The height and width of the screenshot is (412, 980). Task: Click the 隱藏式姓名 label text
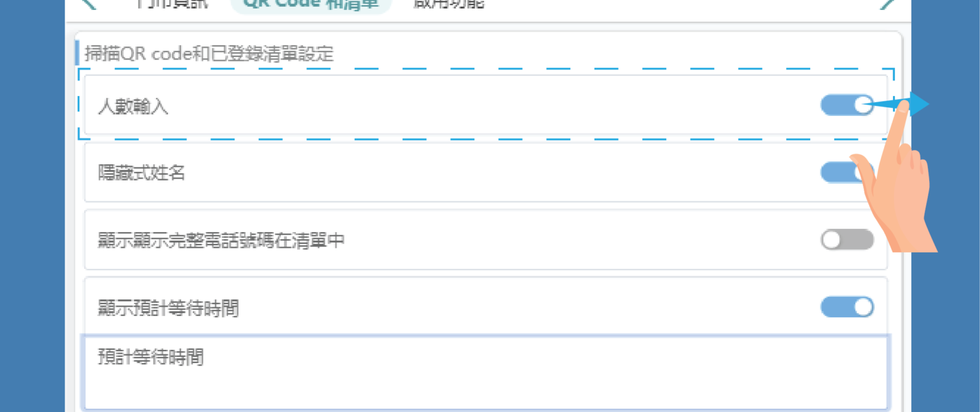tap(141, 173)
